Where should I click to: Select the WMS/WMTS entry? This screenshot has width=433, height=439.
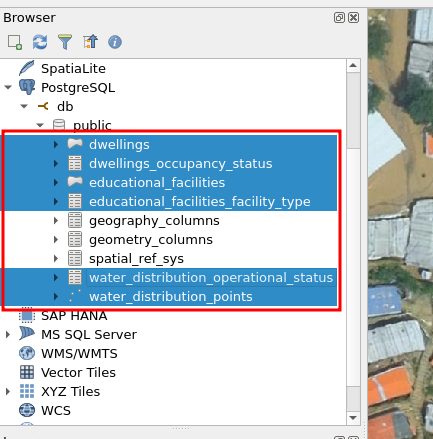[79, 353]
